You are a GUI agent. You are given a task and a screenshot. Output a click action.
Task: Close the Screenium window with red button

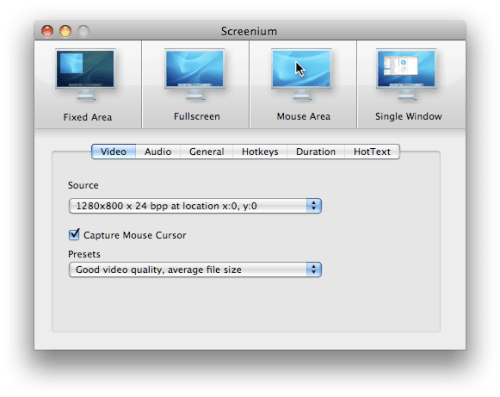(47, 31)
